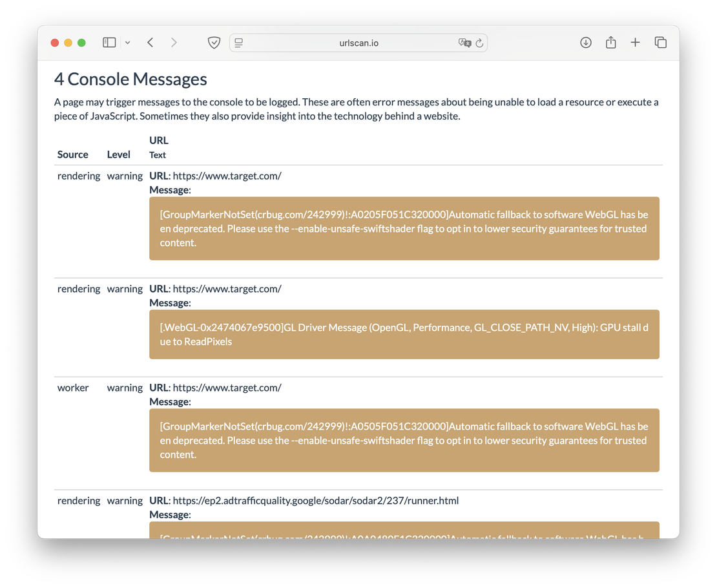Click the GPU stall ReadPixels message box

pos(404,334)
